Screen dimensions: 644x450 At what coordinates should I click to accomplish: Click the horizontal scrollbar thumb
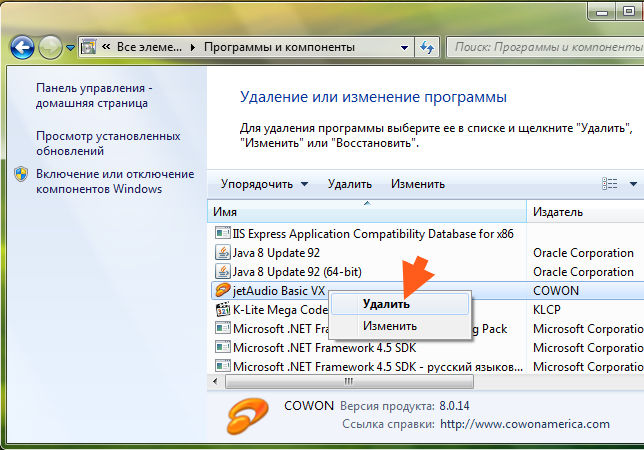349,381
